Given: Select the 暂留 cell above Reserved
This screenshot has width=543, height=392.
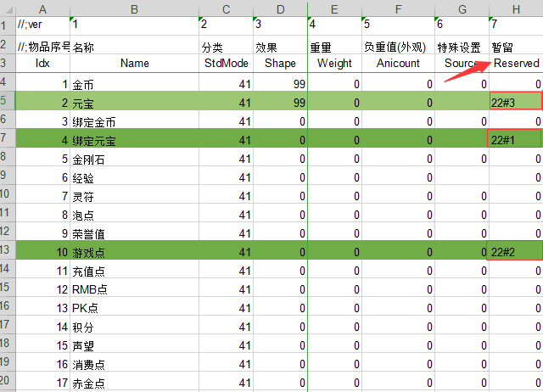Looking at the screenshot, I should (515, 46).
